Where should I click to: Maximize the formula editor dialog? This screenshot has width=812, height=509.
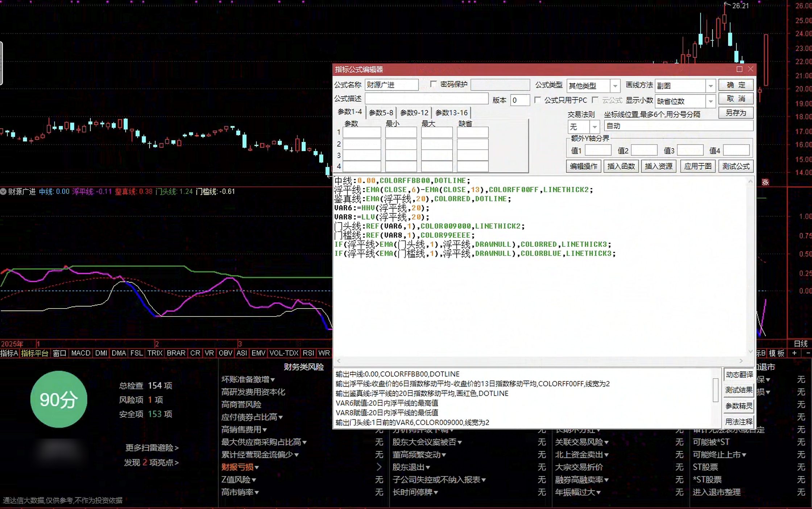click(739, 69)
